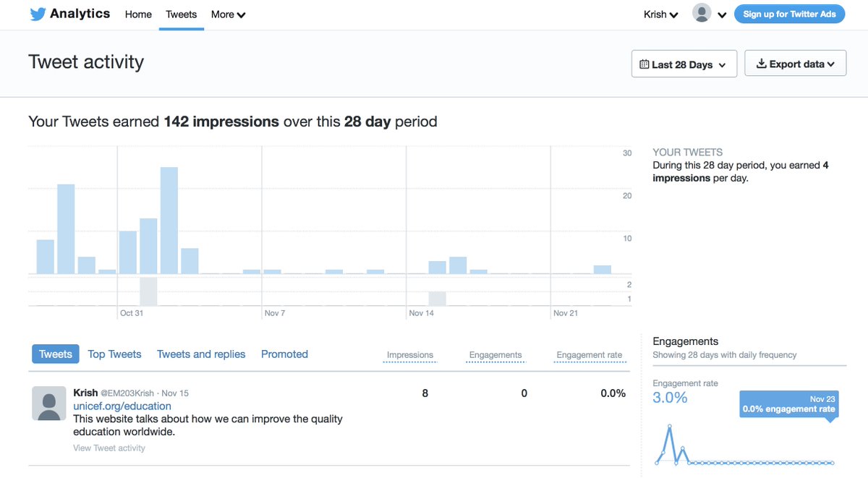868x478 pixels.
Task: Click the Krish name on the tweet
Action: point(85,393)
